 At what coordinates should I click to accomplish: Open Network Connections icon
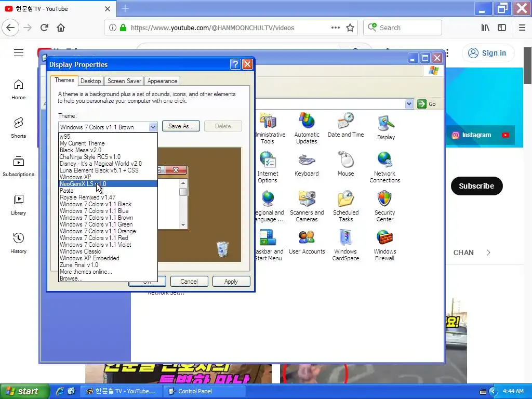[x=385, y=167]
